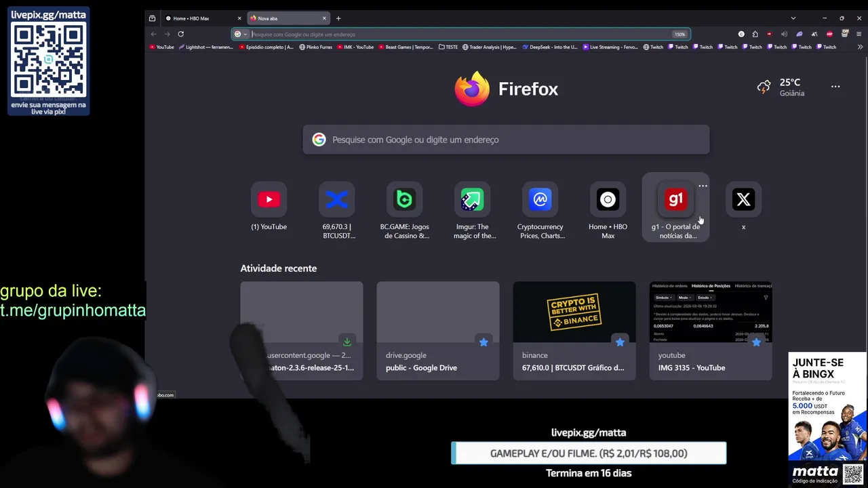This screenshot has width=868, height=488.
Task: Open the Live Streaming bookmark
Action: coord(610,47)
